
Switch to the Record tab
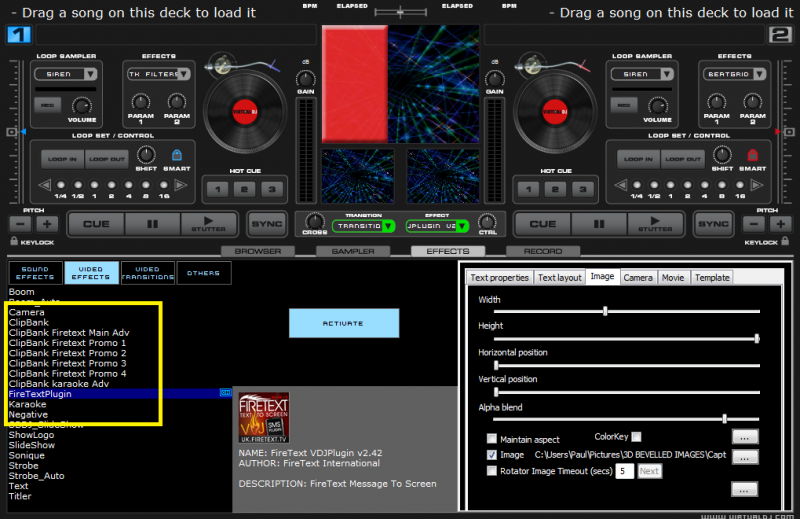point(543,251)
